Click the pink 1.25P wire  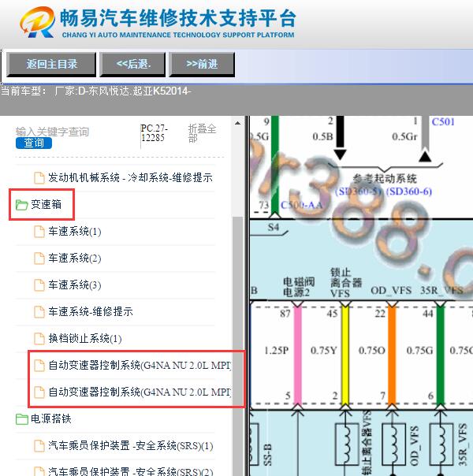(297, 355)
